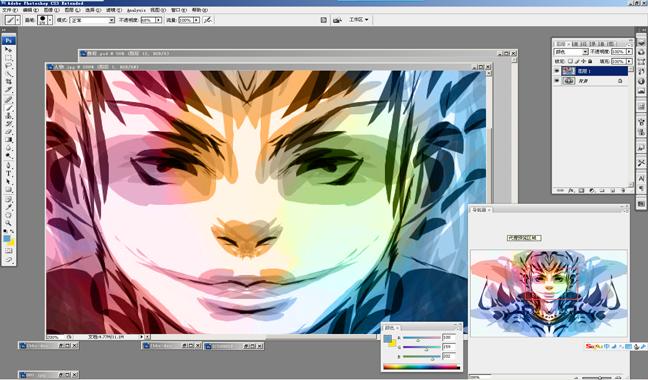The width and height of the screenshot is (648, 380).
Task: Select the Rectangular Marquee tool
Action: pos(8,58)
